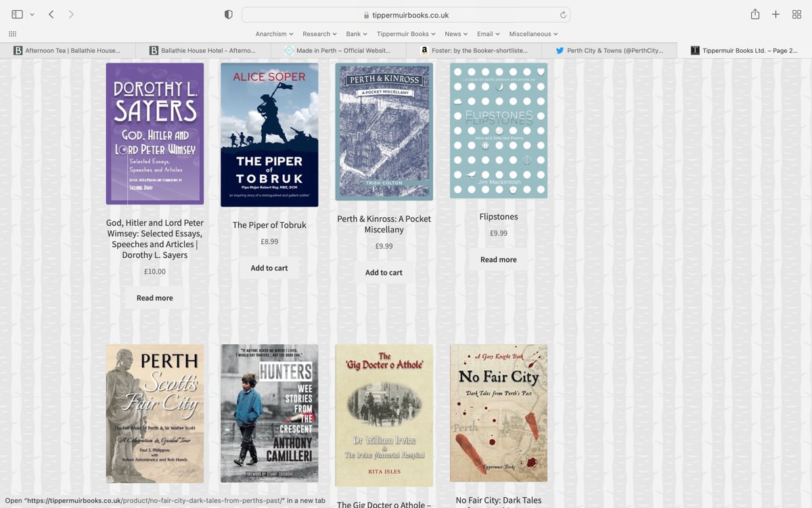Viewport: 812px width, 508px height.
Task: Expand the Miscellaneous bookmarks folder
Action: pos(533,34)
